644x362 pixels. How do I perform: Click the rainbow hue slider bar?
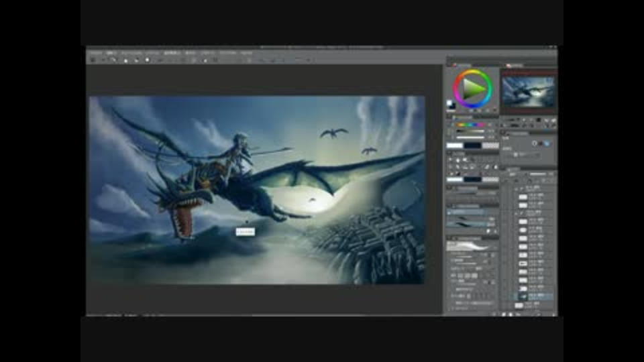coord(470,125)
